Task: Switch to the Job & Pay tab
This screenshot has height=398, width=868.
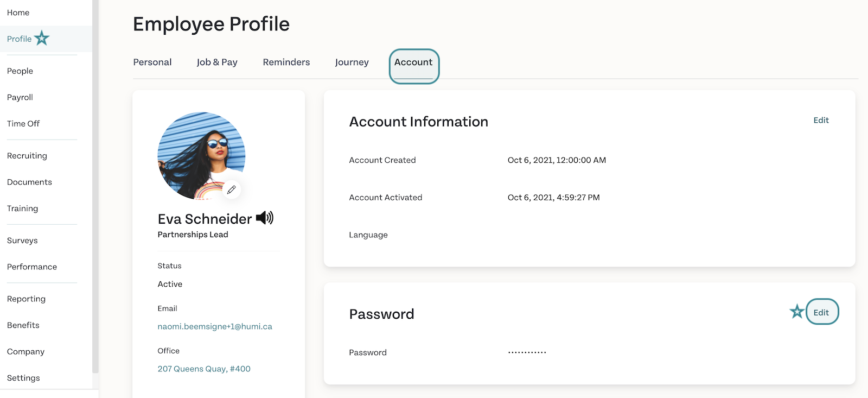Action: click(x=217, y=62)
